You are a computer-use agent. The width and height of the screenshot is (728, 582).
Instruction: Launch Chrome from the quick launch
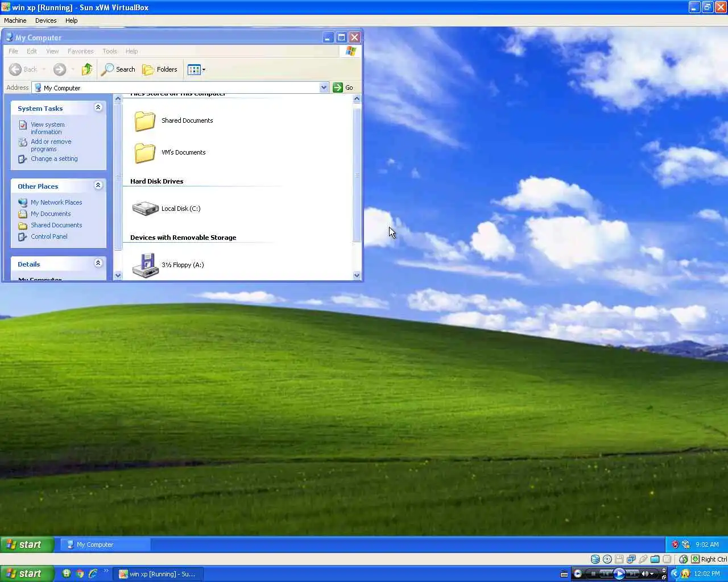point(80,573)
